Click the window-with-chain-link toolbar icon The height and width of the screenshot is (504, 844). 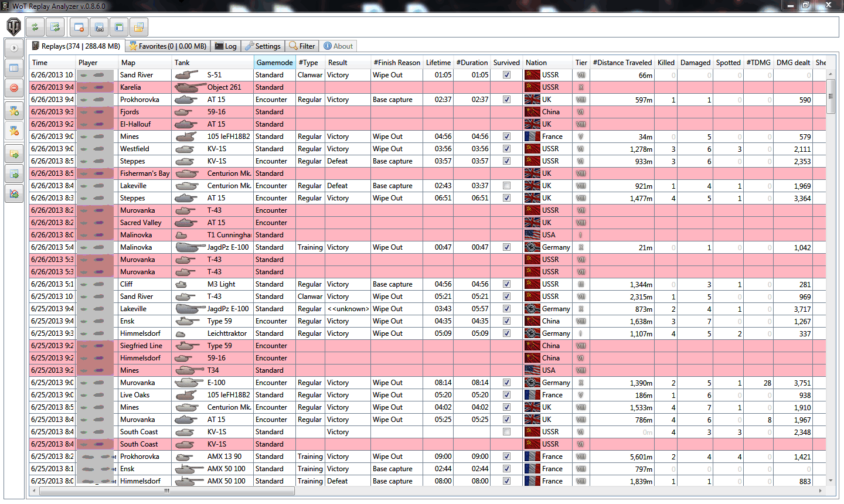(x=98, y=27)
